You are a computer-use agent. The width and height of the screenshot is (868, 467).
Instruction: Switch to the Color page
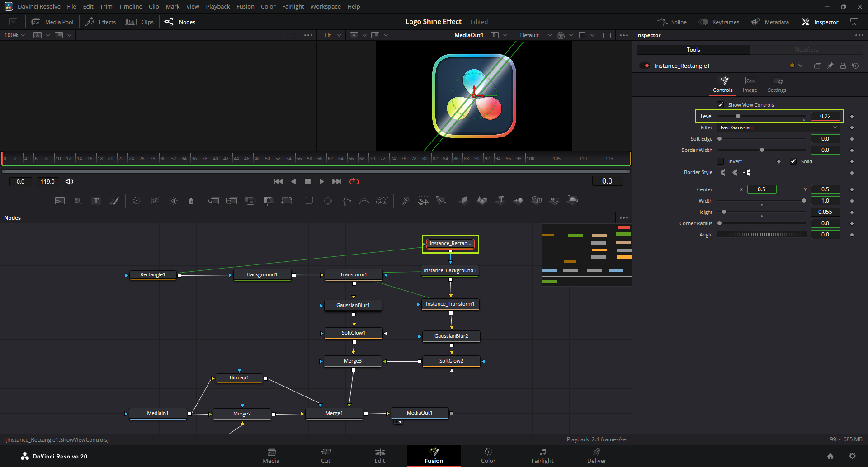488,456
